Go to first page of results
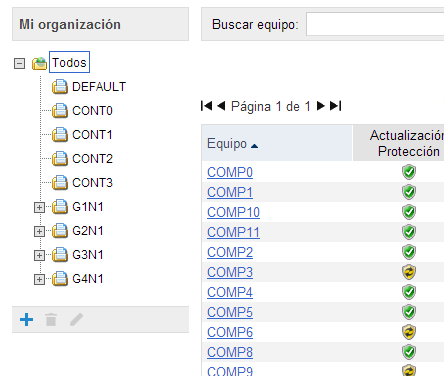Screen dimensions: 444x376 207,106
